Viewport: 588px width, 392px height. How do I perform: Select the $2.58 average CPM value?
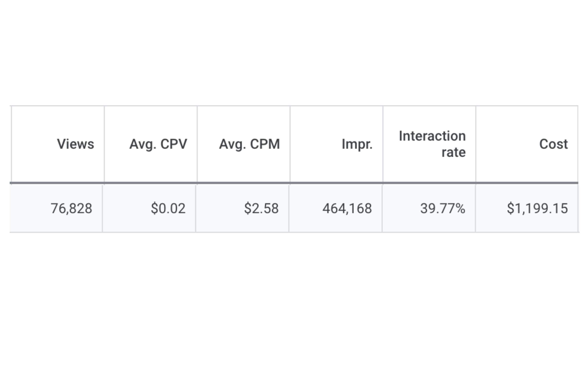[x=242, y=208]
